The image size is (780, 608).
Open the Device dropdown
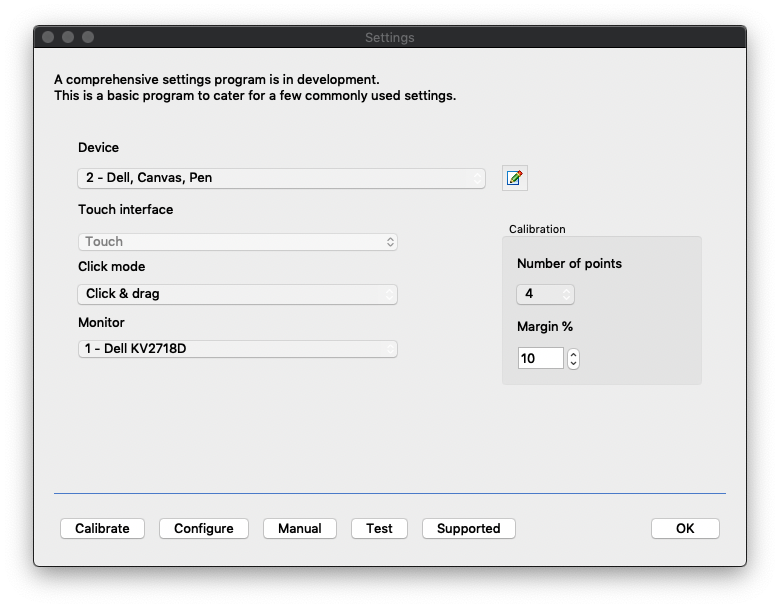282,178
